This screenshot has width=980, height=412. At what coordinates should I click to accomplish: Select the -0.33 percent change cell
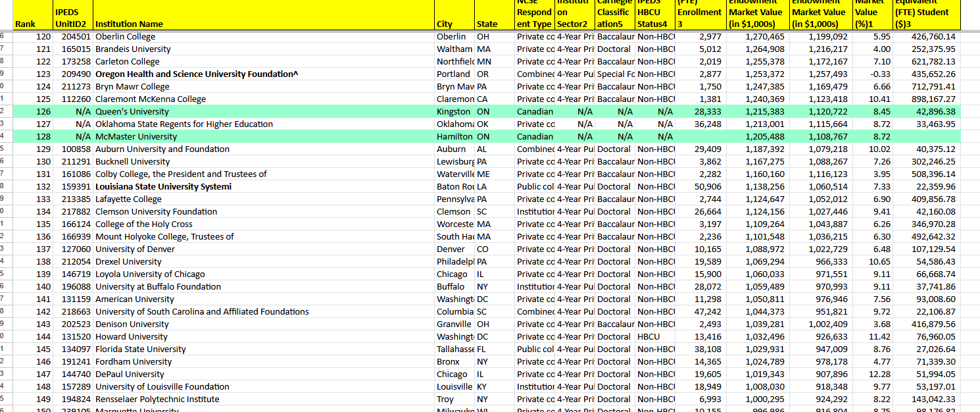pos(871,74)
